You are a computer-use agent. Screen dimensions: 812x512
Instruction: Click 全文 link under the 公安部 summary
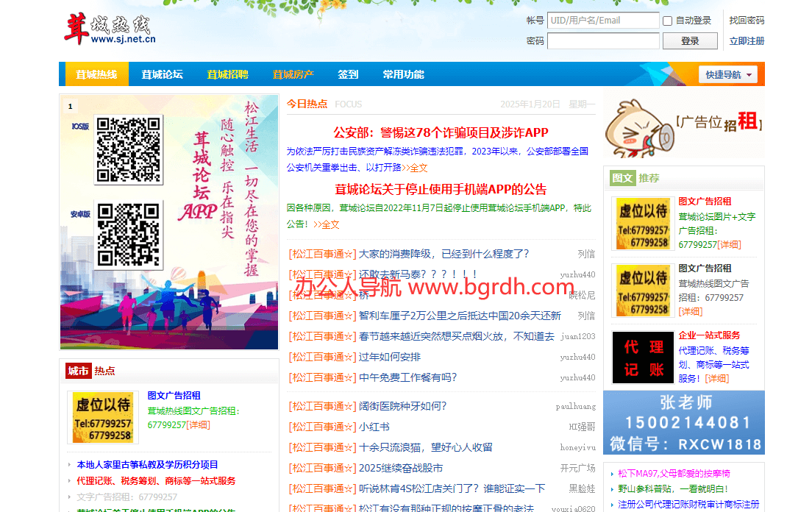click(x=419, y=168)
